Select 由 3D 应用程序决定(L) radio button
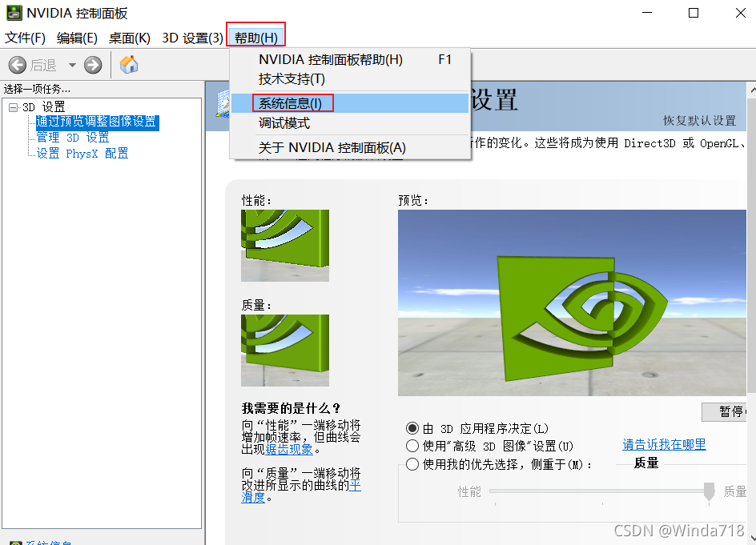756x545 pixels. tap(412, 428)
